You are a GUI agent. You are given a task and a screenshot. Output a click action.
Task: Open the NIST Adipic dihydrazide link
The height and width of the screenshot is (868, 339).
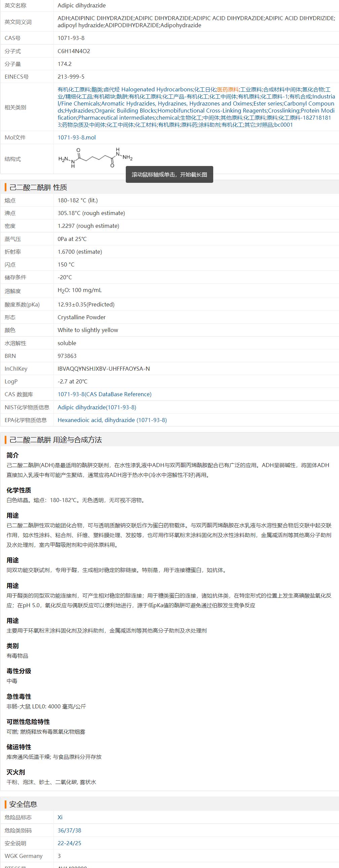coord(97,407)
